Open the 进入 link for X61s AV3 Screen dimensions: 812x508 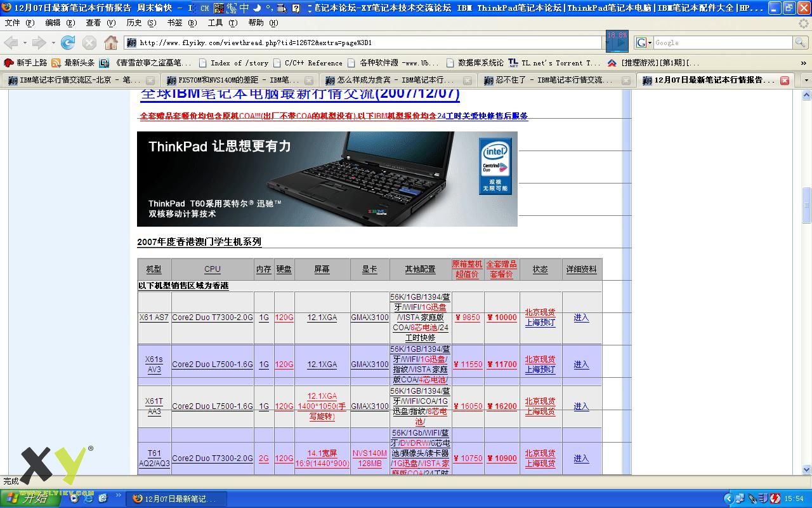point(581,364)
